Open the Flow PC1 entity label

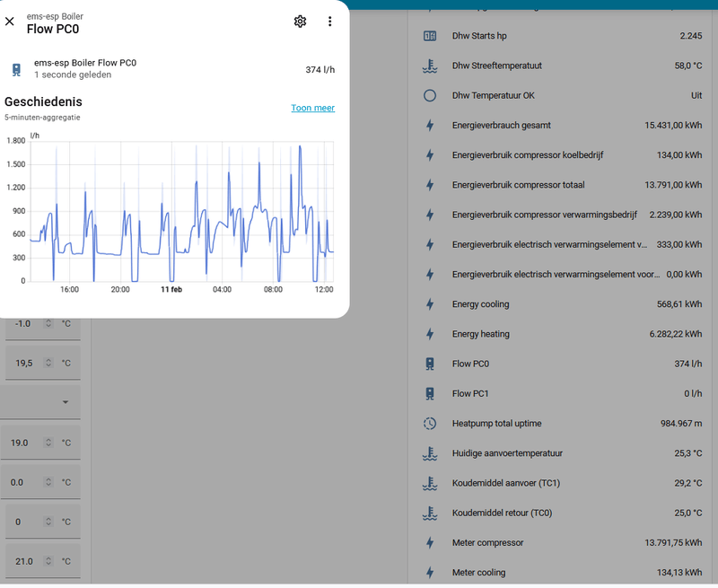click(470, 393)
